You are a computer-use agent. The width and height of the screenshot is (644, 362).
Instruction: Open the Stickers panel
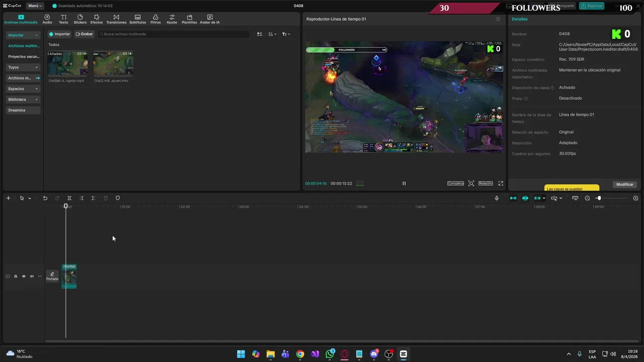(80, 19)
